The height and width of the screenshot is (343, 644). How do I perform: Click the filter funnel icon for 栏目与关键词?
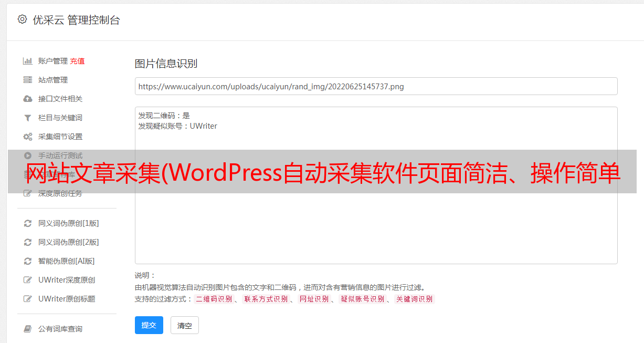click(28, 118)
